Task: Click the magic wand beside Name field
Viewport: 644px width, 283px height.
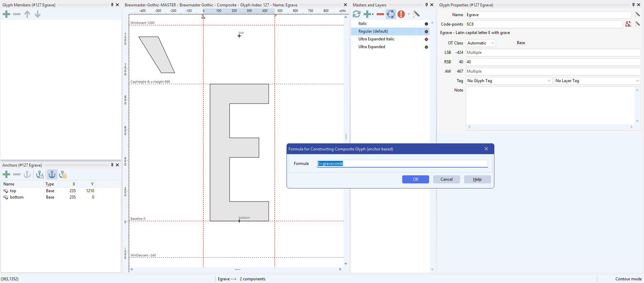Action: pos(637,14)
